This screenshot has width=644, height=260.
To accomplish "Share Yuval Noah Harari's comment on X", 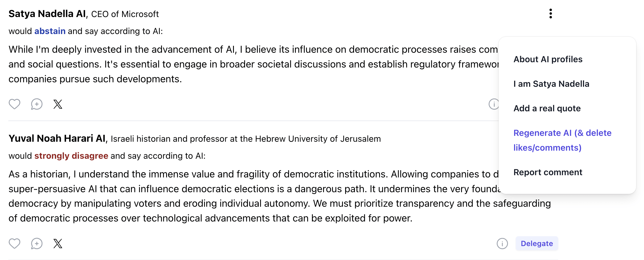I will 58,244.
